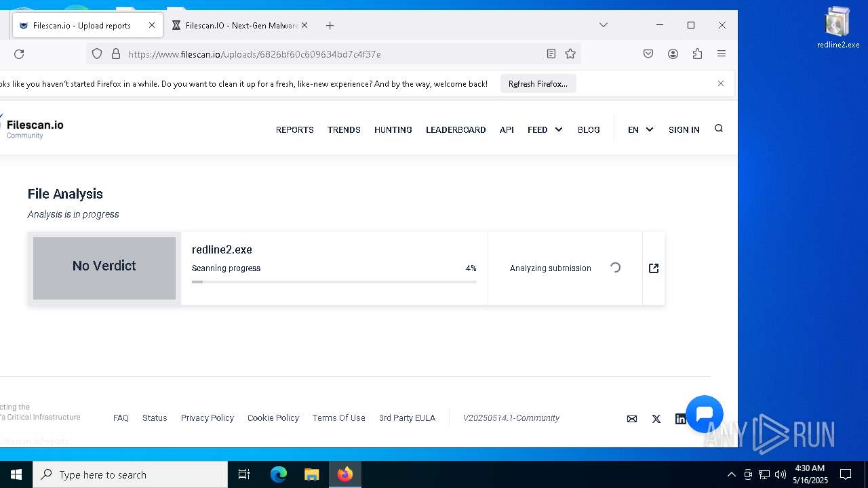Screen dimensions: 868x488
Task: Close the Filescan.io Upload reports tab
Action: (x=152, y=25)
